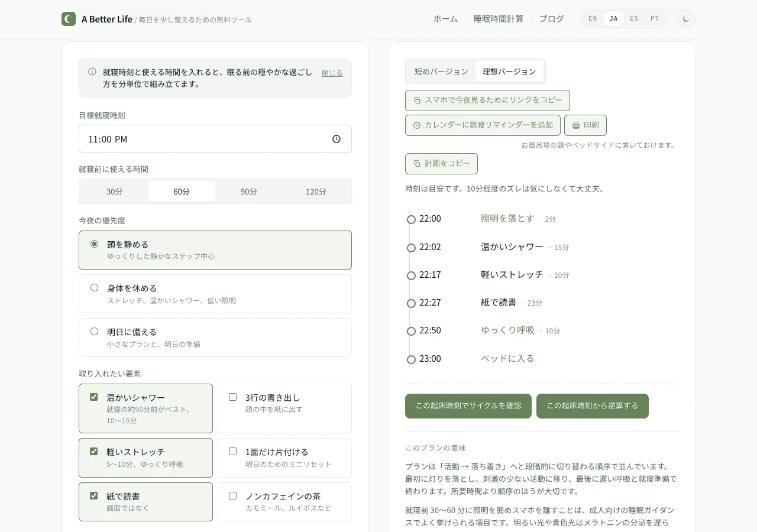
Task: Switch to the 短めバージョン tab
Action: (x=441, y=72)
